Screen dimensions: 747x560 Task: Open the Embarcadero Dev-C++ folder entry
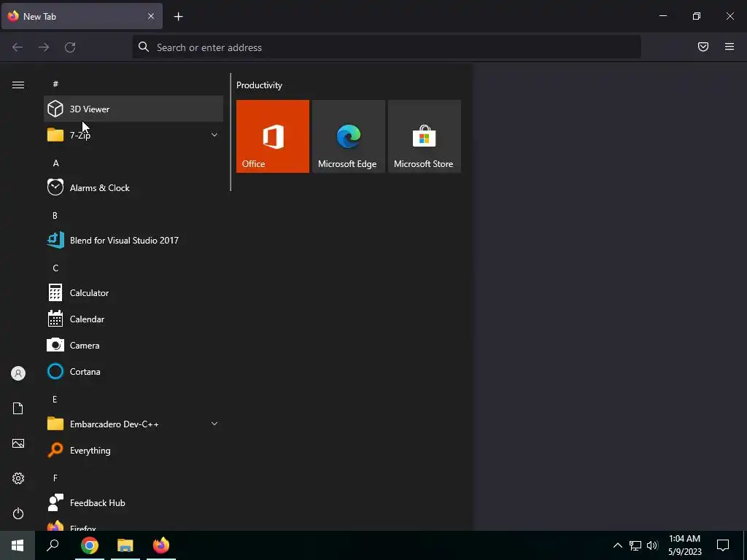tap(133, 424)
